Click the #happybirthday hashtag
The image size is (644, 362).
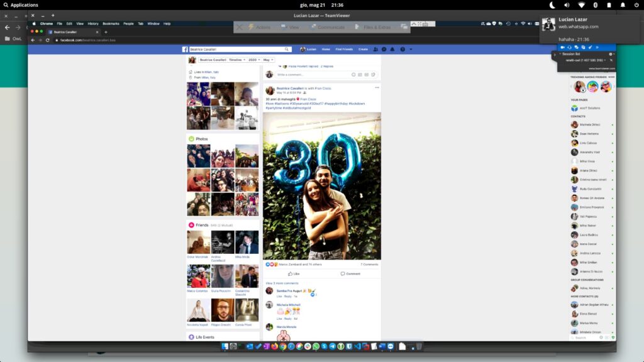click(x=336, y=104)
